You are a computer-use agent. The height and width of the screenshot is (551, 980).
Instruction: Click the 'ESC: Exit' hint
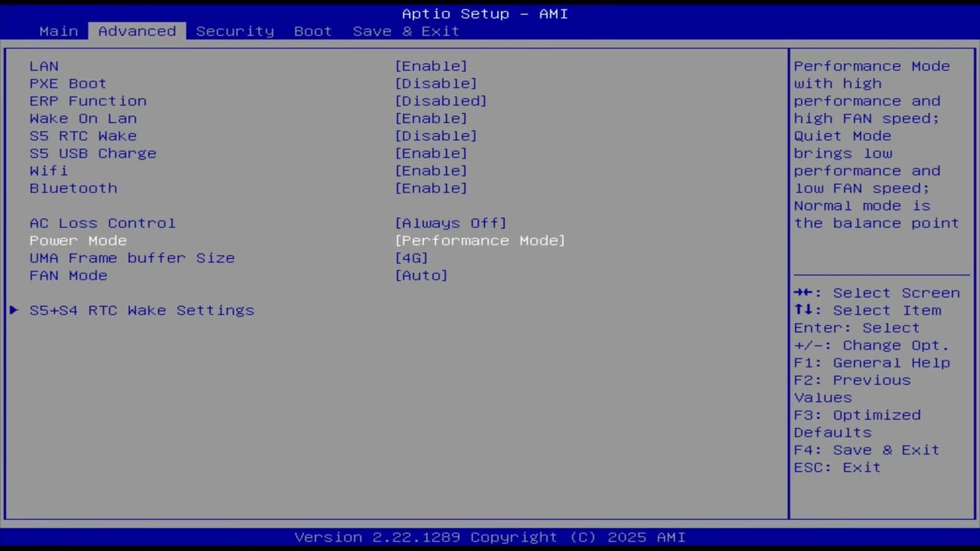837,468
